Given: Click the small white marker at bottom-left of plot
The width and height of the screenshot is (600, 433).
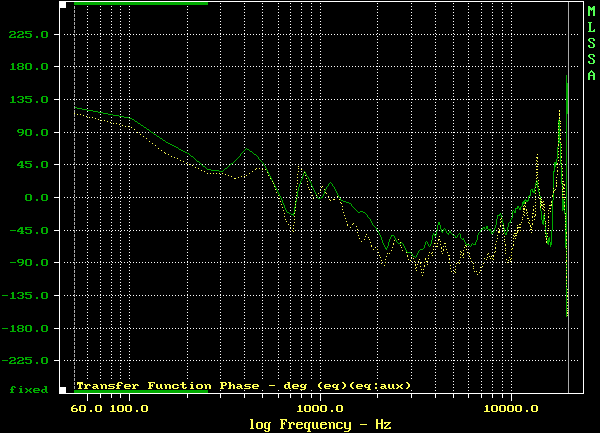Looking at the screenshot, I should coord(63,389).
